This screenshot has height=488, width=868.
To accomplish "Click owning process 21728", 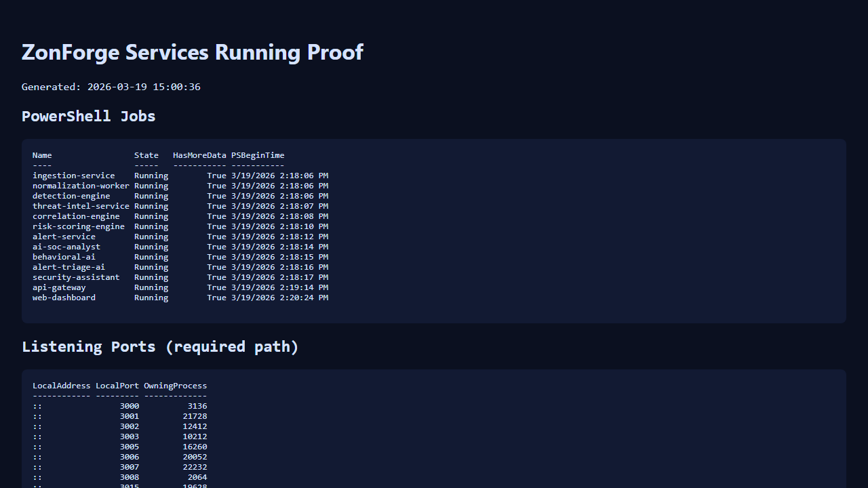I will 195,416.
